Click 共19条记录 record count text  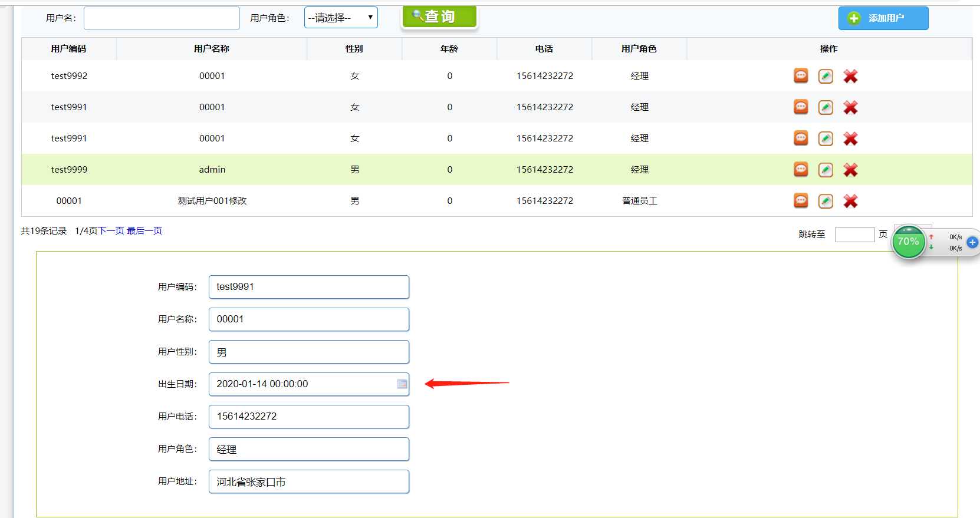(x=44, y=231)
